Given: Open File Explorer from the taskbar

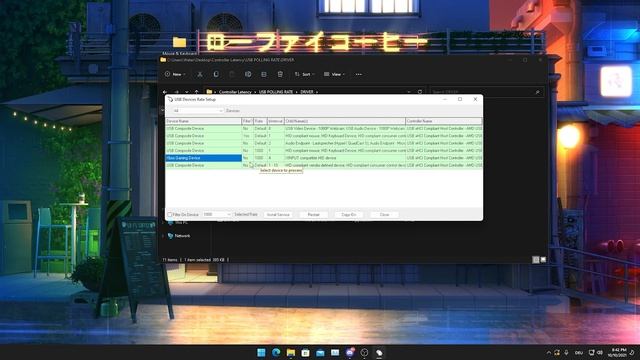Looking at the screenshot, I should pos(291,353).
